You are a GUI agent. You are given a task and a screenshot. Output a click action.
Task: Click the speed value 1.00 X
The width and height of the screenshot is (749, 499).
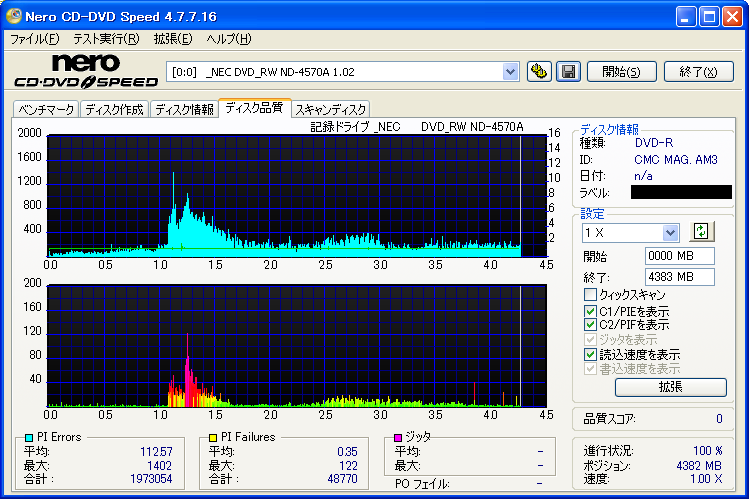click(x=706, y=478)
